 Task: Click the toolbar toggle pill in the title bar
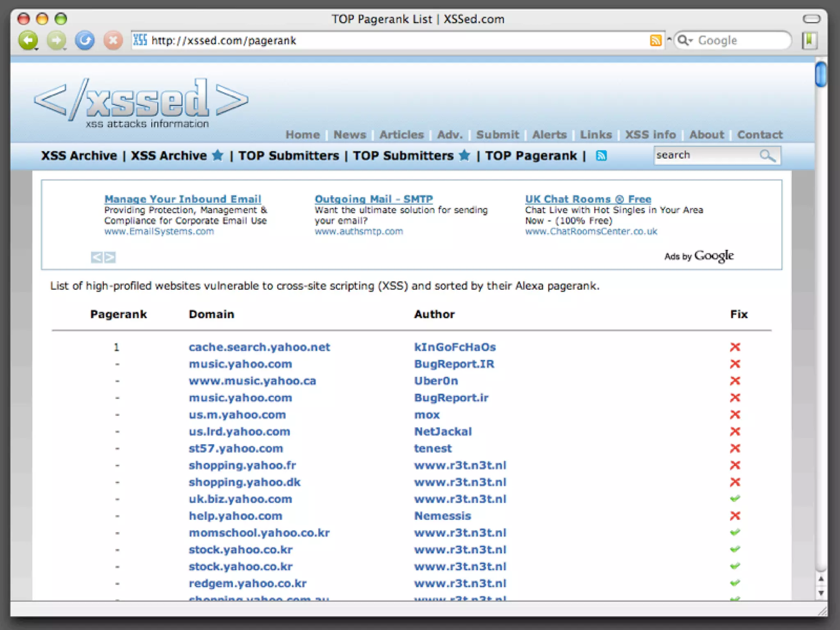pos(811,19)
